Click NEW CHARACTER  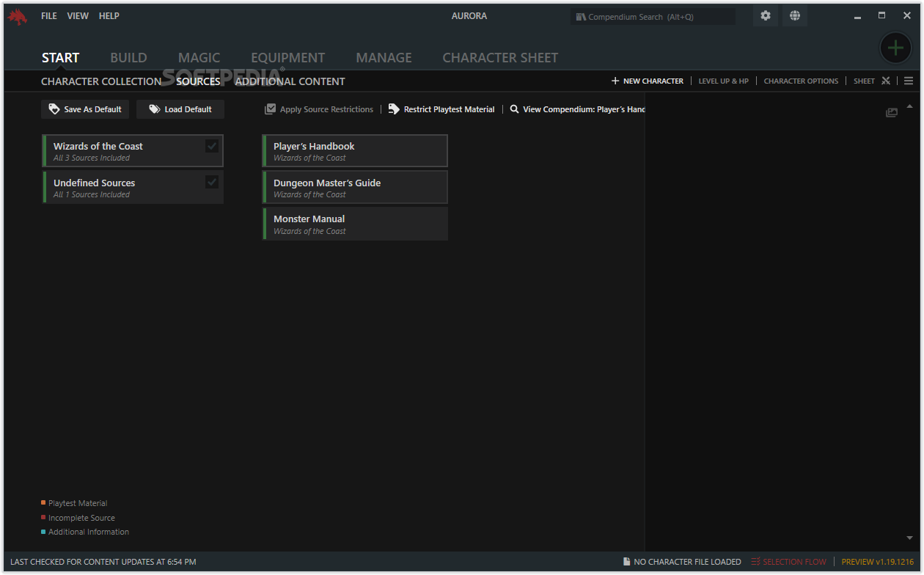coord(647,81)
